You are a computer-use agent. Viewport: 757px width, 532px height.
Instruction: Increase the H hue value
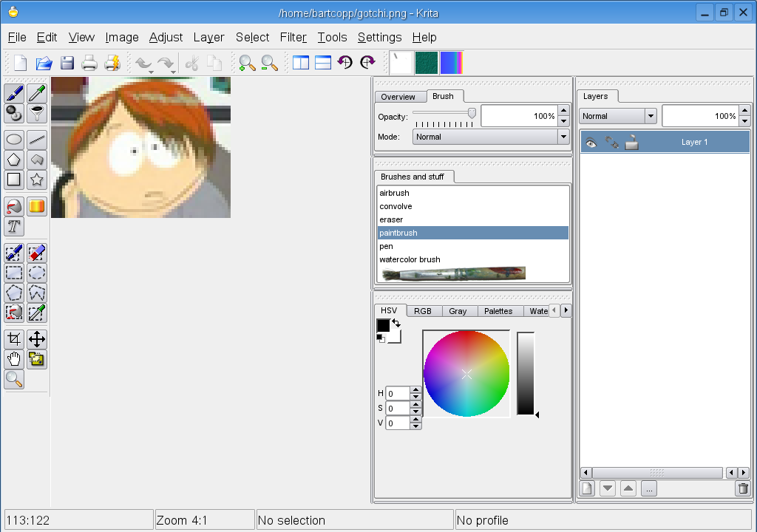[415, 390]
